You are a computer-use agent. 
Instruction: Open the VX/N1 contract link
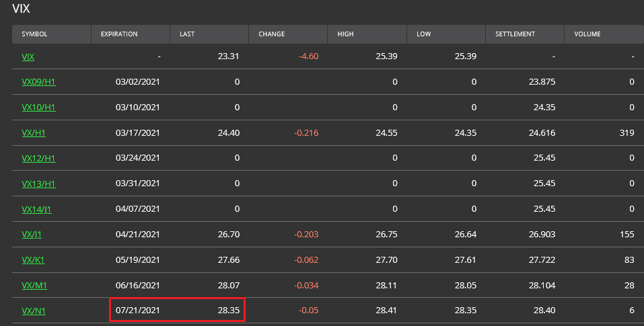[x=34, y=311]
